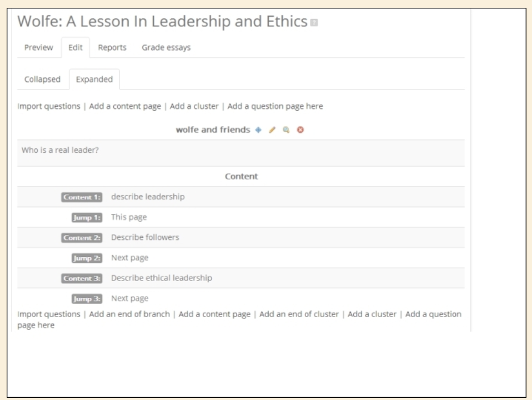Open the Grade essays tab

click(166, 47)
